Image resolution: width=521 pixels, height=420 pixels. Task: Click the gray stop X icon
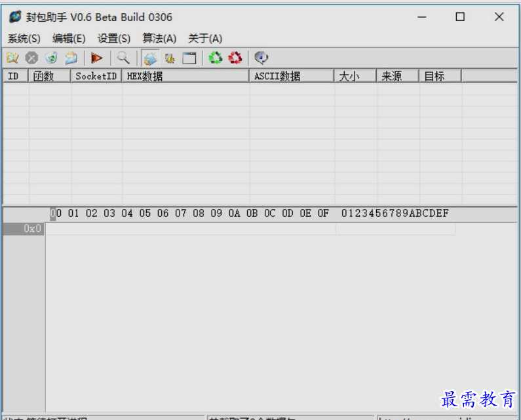pyautogui.click(x=32, y=58)
